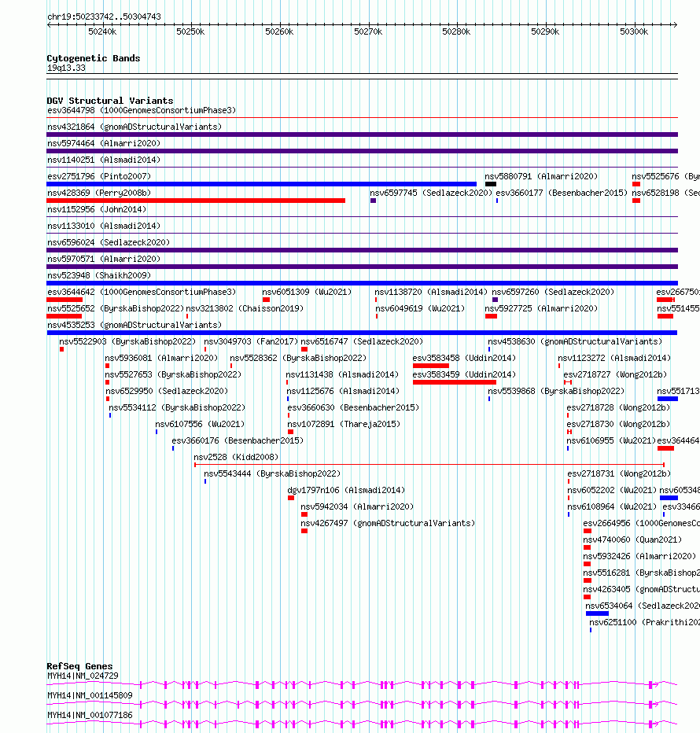Open MYH14|NM_001077186 transcript label

(90, 715)
